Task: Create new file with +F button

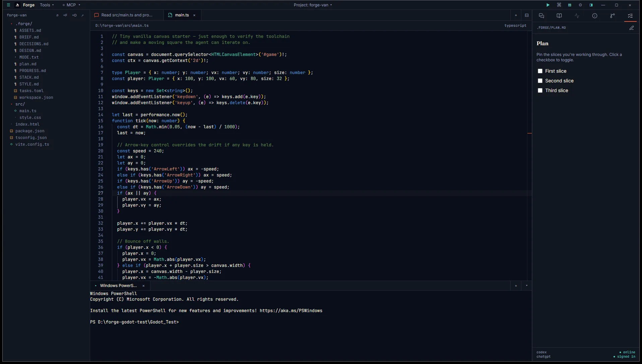Action: (65, 15)
